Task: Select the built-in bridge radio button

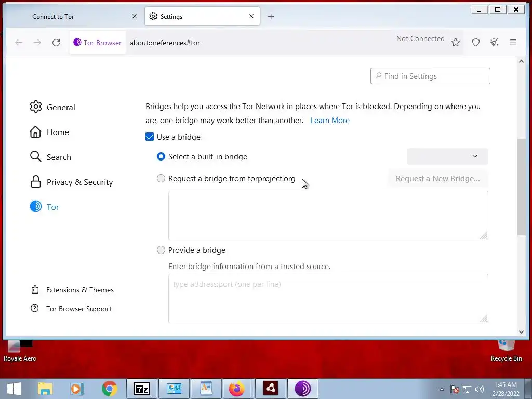Action: tap(161, 156)
